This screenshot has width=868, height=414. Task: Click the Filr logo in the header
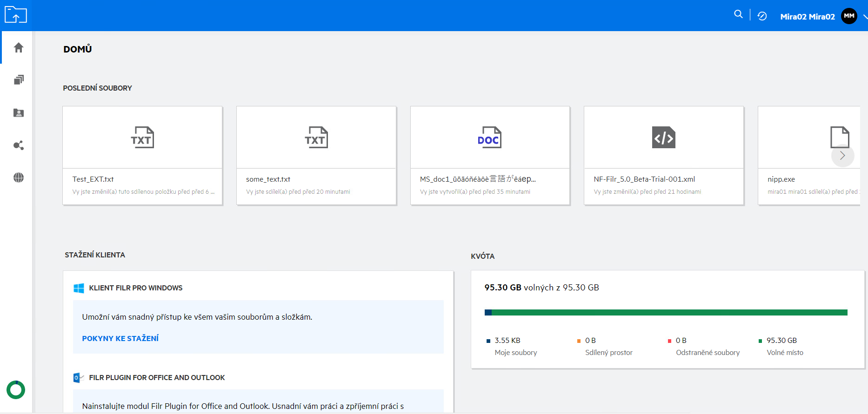[x=16, y=15]
